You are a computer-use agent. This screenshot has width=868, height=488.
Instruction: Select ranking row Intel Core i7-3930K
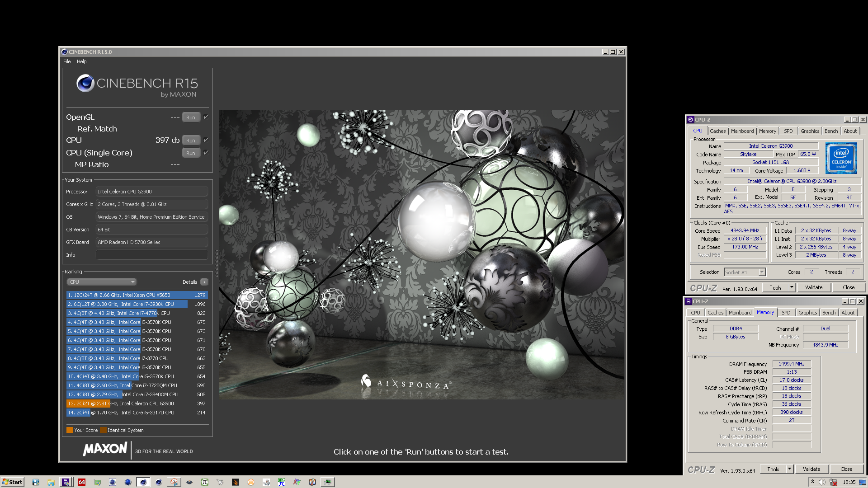tap(137, 304)
